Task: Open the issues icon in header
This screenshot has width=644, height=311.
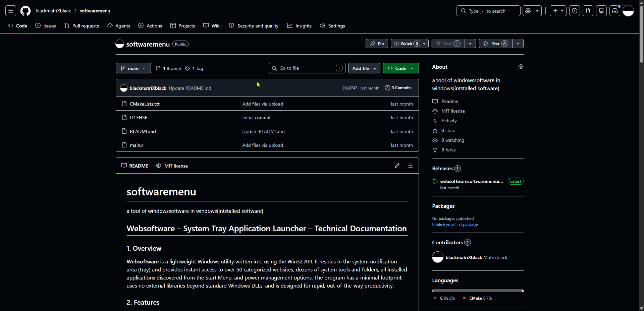Action: 575,11
